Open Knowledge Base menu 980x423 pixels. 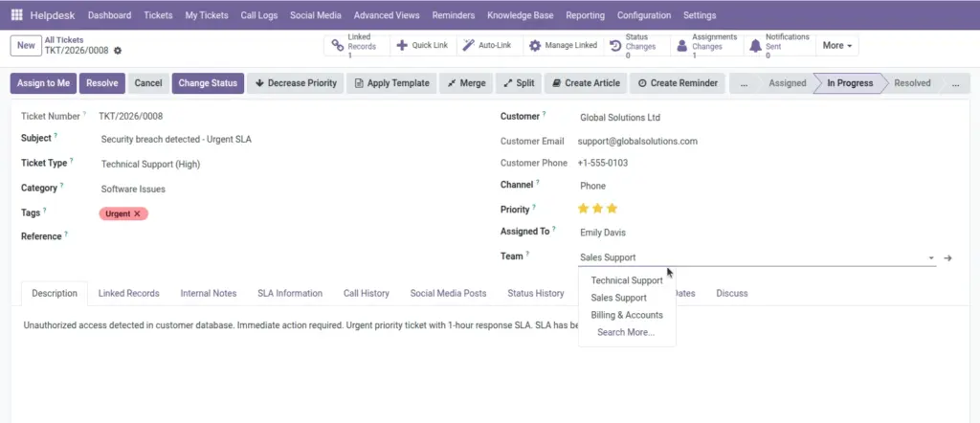click(x=520, y=15)
